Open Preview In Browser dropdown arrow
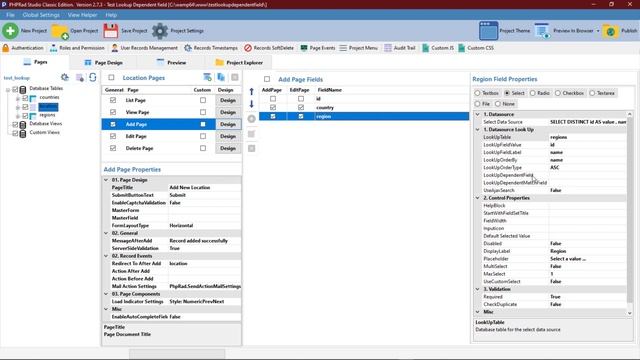This screenshot has width=640, height=360. (x=598, y=31)
